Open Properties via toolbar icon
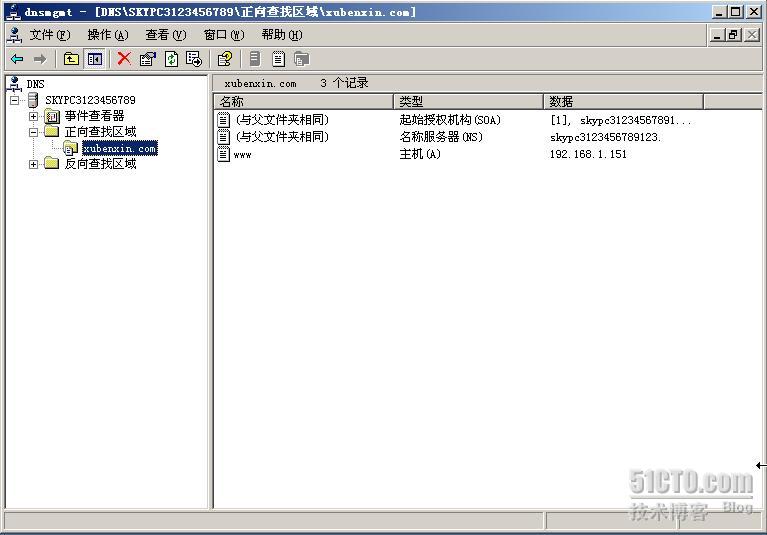767x535 pixels. 148,59
